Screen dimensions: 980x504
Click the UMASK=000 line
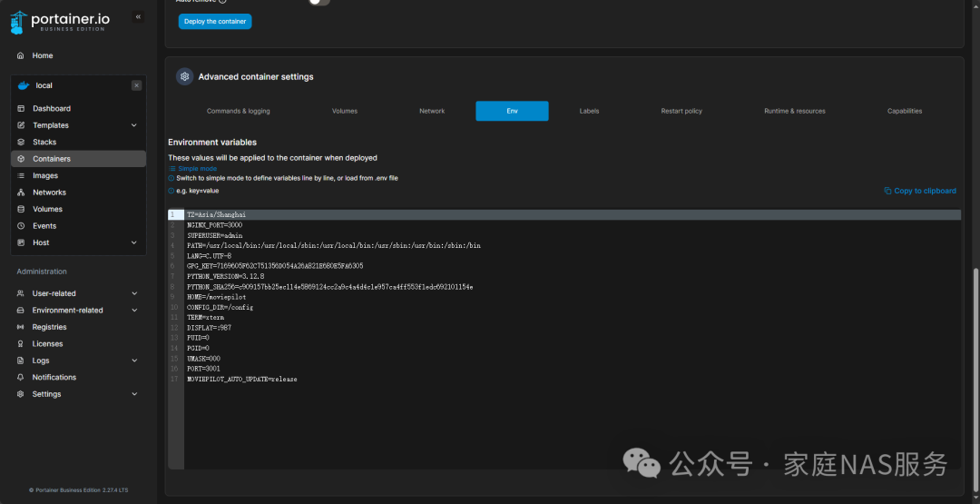pos(203,359)
